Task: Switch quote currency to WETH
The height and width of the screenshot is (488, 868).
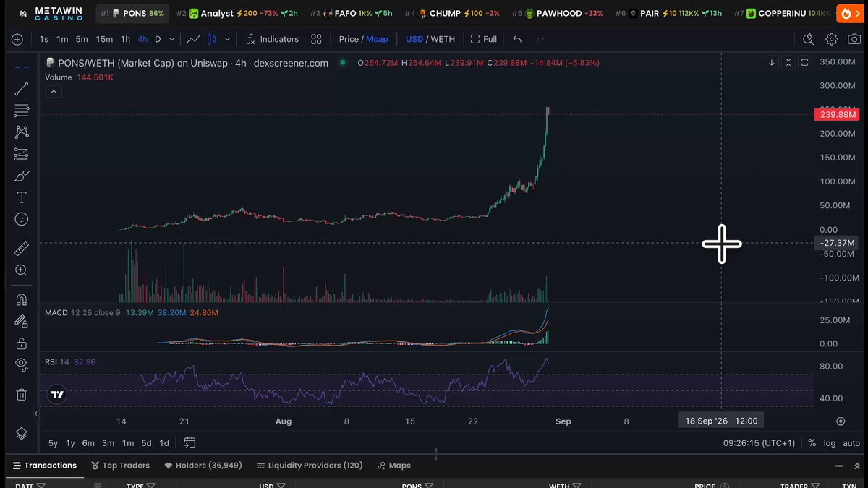Action: click(x=443, y=39)
